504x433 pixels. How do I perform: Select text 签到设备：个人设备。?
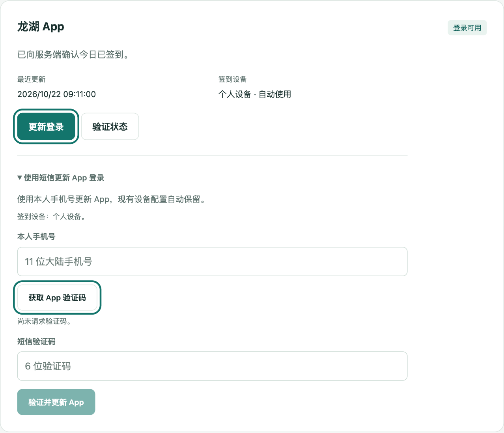coord(52,217)
